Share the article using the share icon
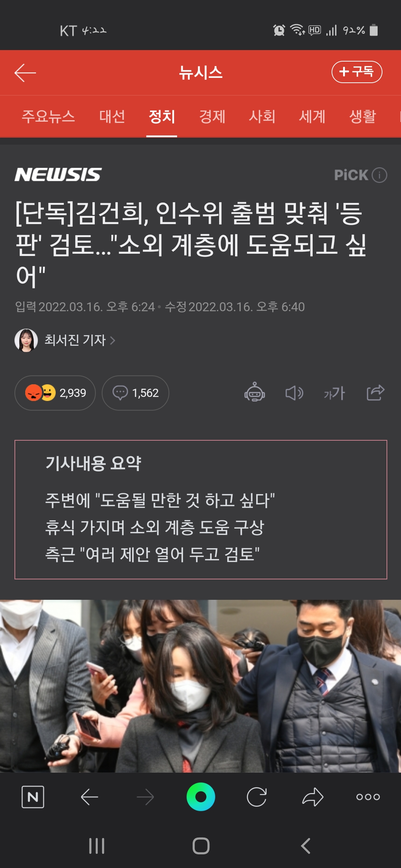The image size is (401, 868). point(375,392)
